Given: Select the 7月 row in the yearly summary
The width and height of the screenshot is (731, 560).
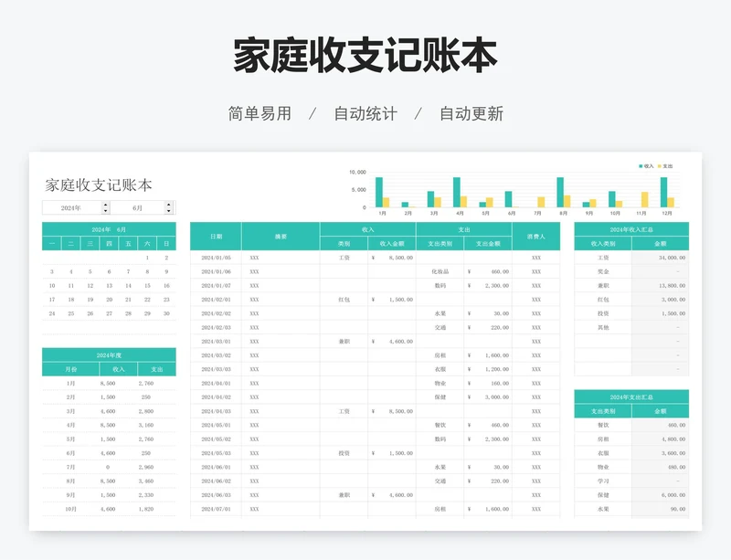Looking at the screenshot, I should 109,467.
